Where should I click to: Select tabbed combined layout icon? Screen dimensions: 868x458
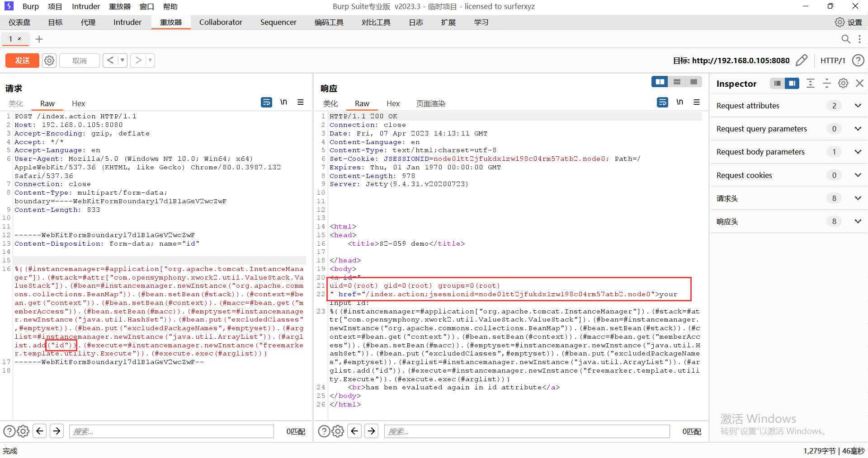693,82
